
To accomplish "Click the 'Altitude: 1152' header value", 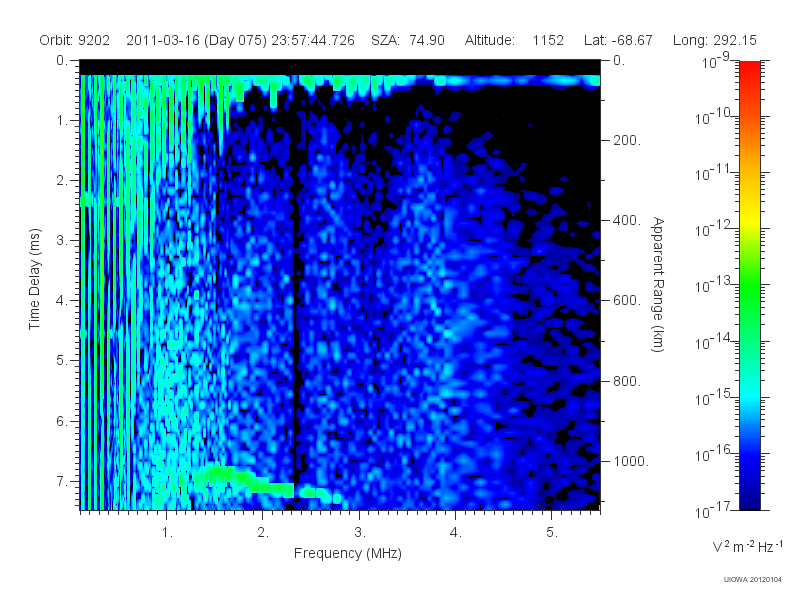I will tap(514, 40).
